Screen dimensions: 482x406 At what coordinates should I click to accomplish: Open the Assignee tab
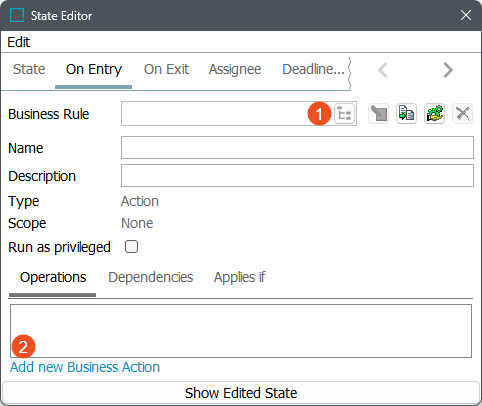(x=235, y=69)
